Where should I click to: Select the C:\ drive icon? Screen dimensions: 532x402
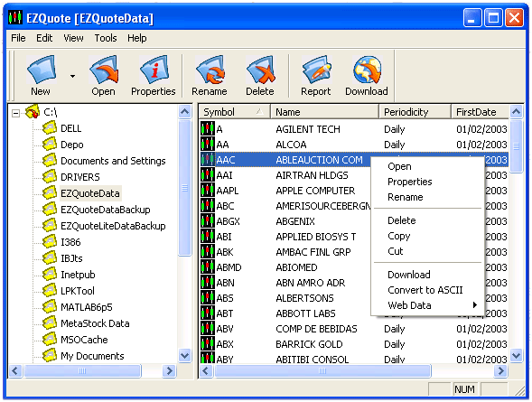point(33,112)
